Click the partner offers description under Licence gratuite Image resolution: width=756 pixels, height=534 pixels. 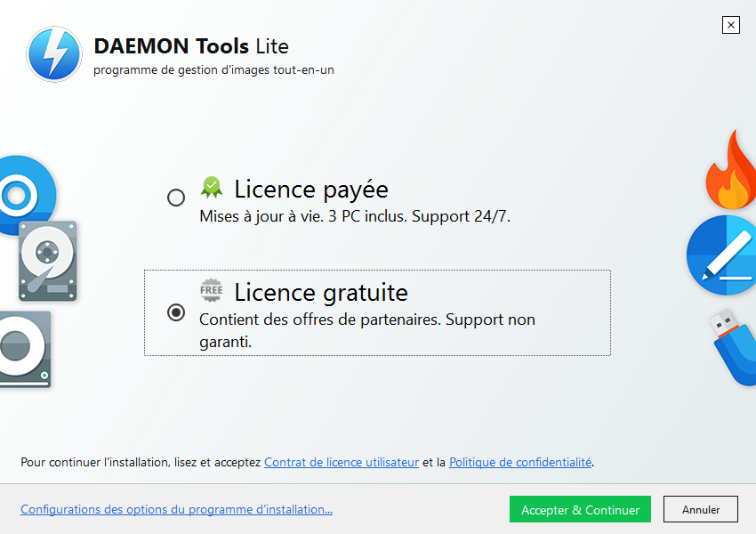point(367,330)
